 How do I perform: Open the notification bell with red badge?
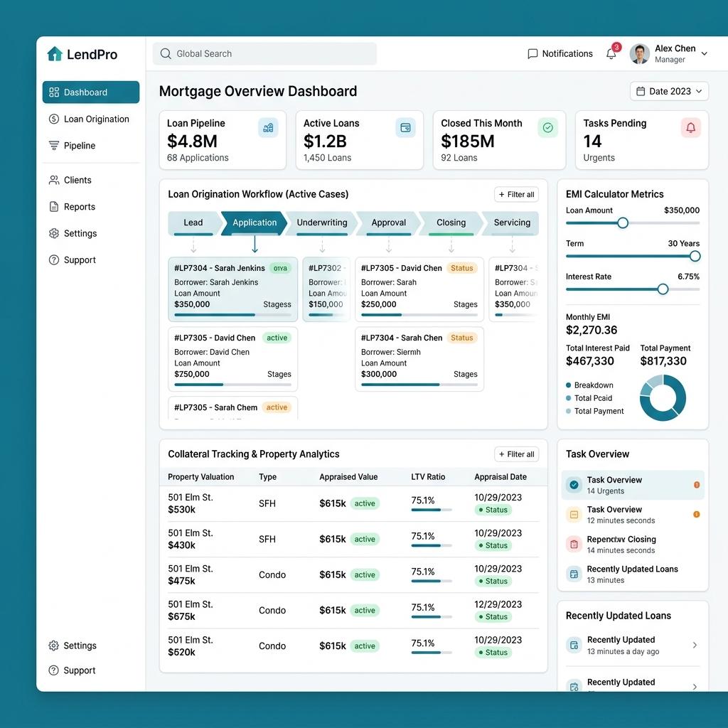pos(611,54)
